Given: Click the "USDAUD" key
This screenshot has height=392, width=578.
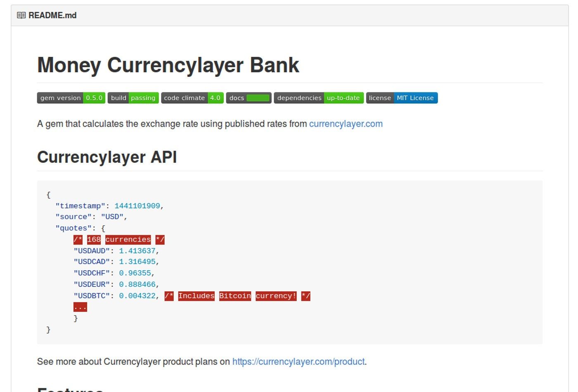Looking at the screenshot, I should coord(92,250).
